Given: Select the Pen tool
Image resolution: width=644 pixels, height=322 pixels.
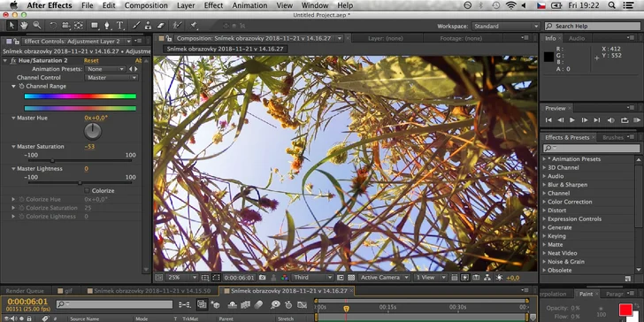Looking at the screenshot, I should 107,26.
